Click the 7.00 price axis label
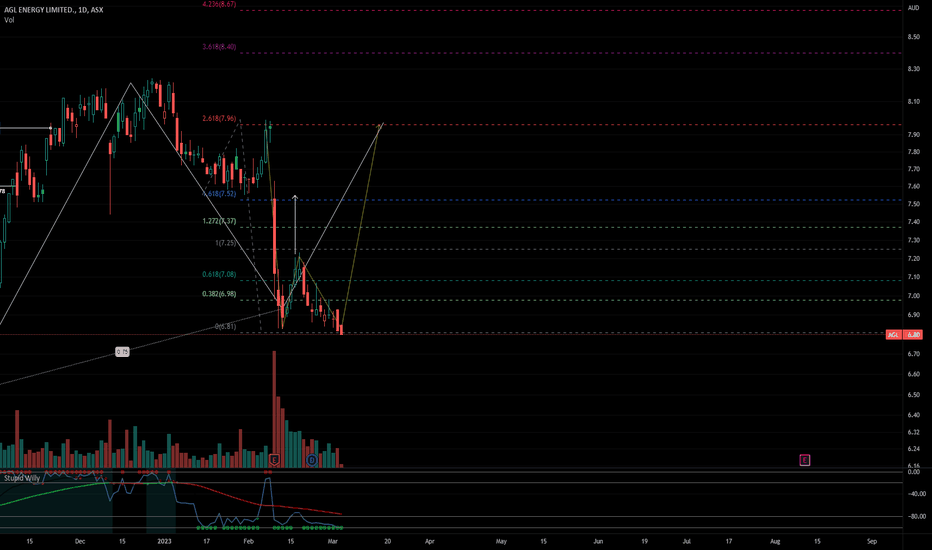Viewport: 932px width, 550px height. pyautogui.click(x=914, y=296)
